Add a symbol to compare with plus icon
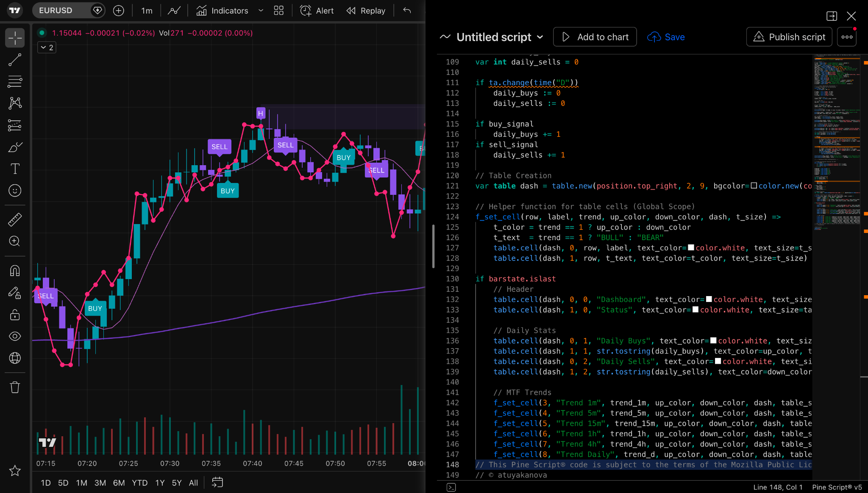This screenshot has width=868, height=493. coord(119,11)
